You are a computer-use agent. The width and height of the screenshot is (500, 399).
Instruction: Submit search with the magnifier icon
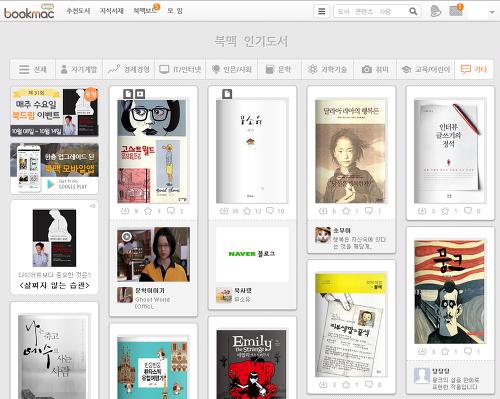[413, 12]
